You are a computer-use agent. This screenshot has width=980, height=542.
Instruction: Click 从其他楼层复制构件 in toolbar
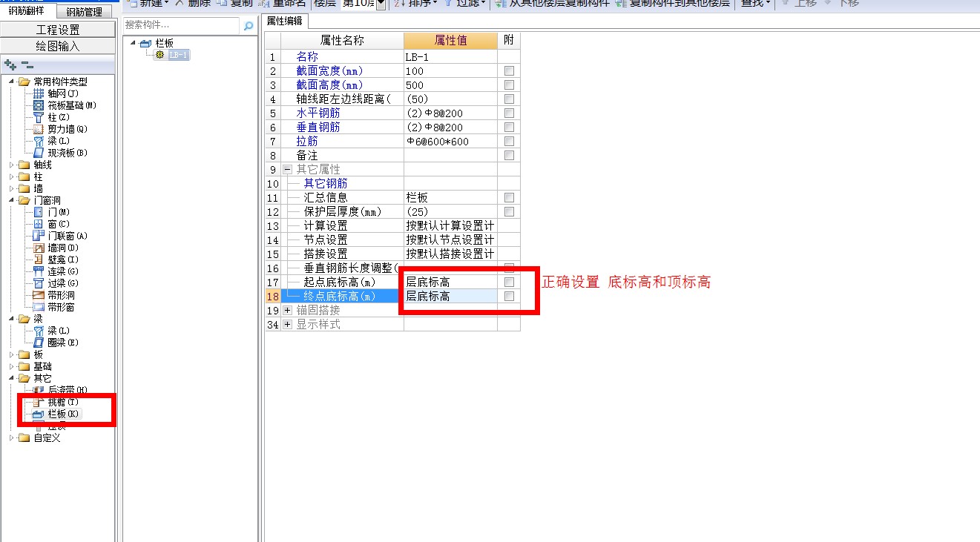point(553,4)
